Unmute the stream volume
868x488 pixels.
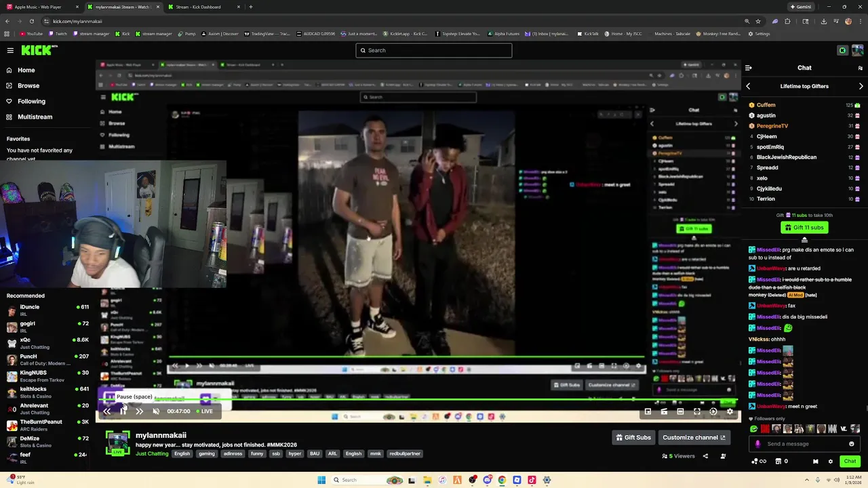156,411
